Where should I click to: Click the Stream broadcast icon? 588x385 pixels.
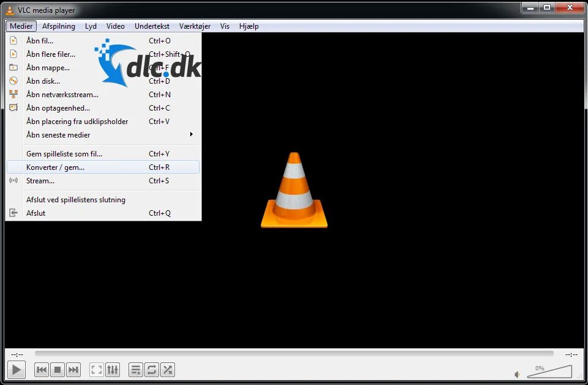[13, 180]
